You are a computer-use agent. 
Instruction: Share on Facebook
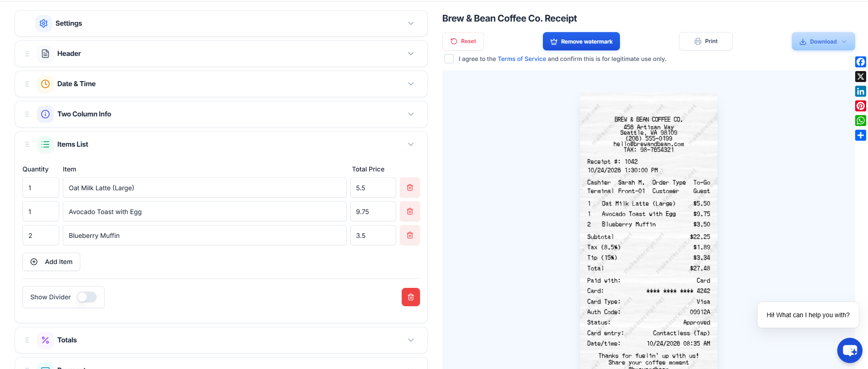click(861, 62)
